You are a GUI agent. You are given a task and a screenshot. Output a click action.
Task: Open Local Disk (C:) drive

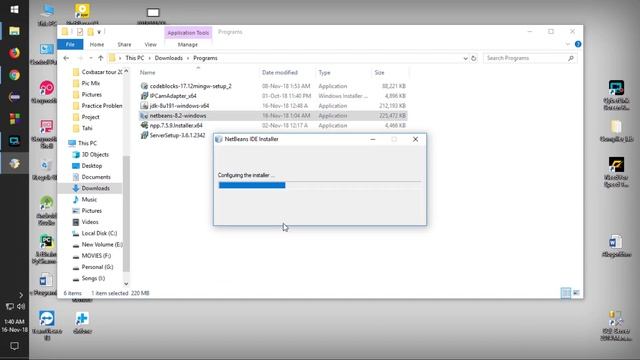click(99, 233)
